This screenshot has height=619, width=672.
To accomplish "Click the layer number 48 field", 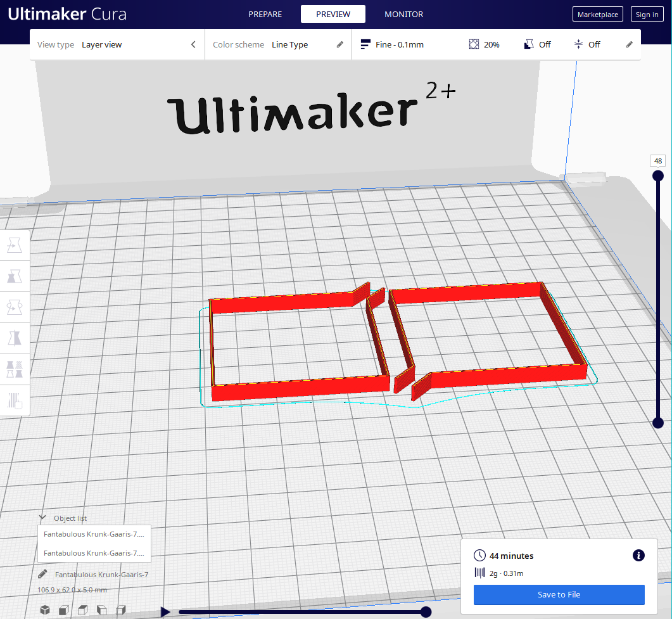I will (x=658, y=161).
